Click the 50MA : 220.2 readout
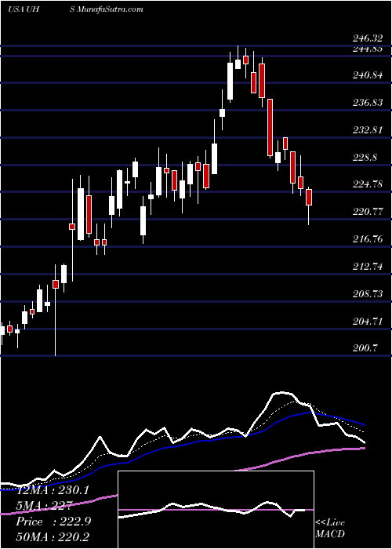Screen dimensions: 392x549 coord(53,537)
